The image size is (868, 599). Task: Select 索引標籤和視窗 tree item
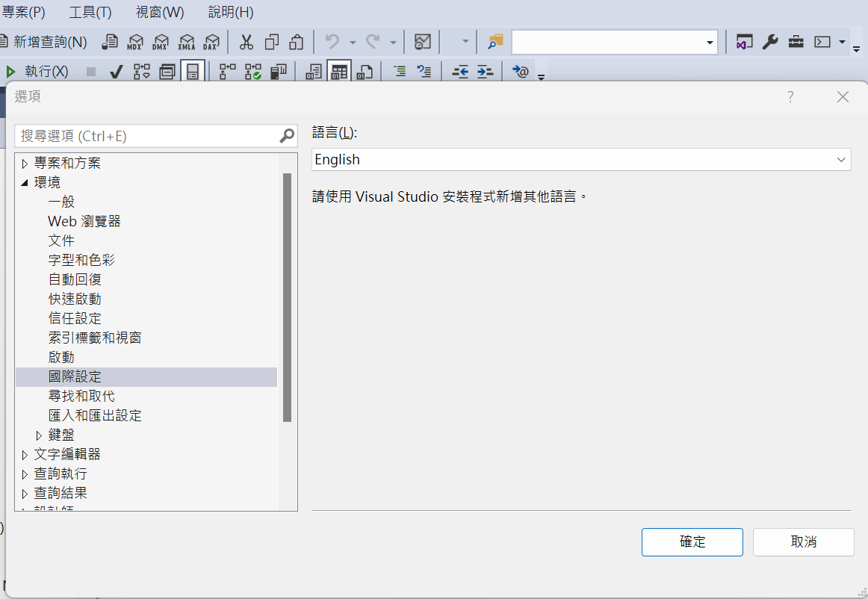coord(95,338)
